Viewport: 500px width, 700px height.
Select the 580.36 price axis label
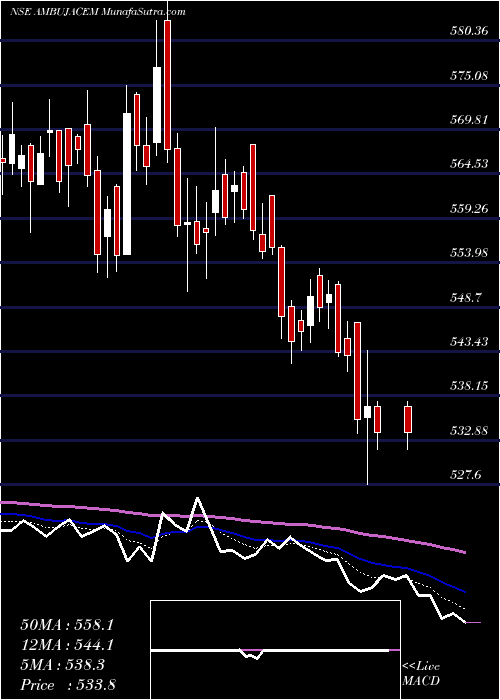click(467, 31)
